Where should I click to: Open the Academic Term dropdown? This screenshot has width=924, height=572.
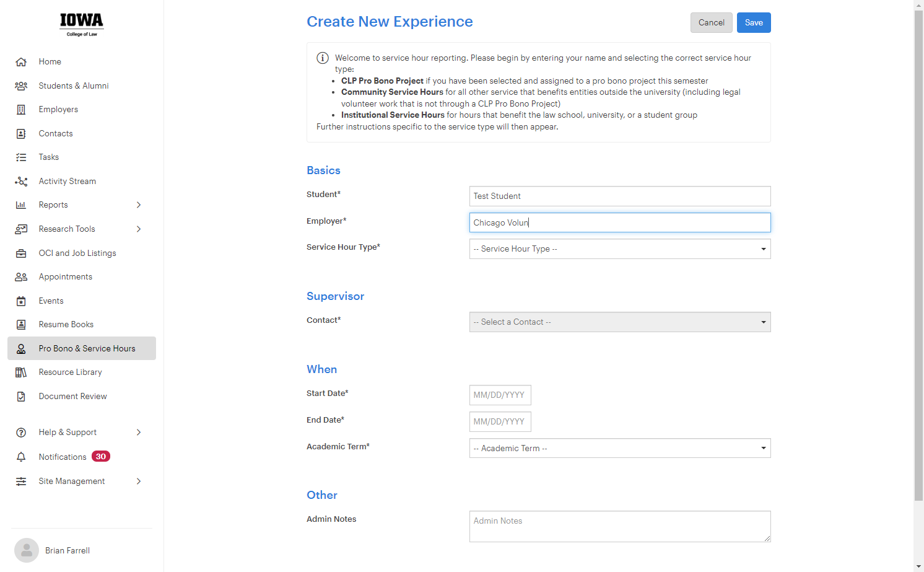620,448
